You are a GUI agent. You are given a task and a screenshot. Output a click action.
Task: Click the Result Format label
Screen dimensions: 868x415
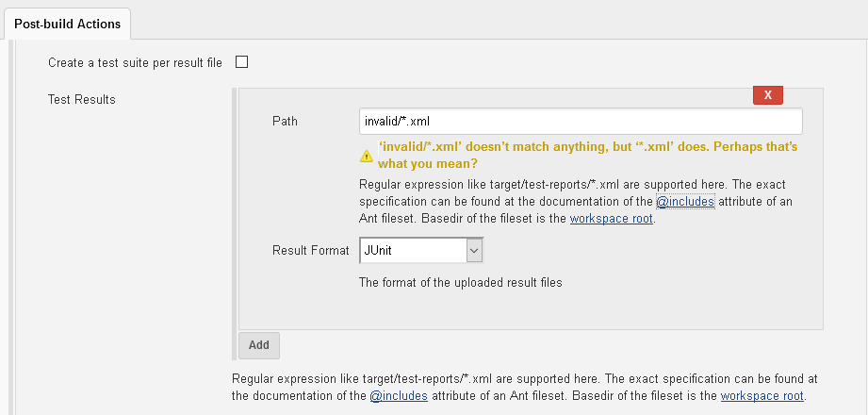tap(311, 250)
